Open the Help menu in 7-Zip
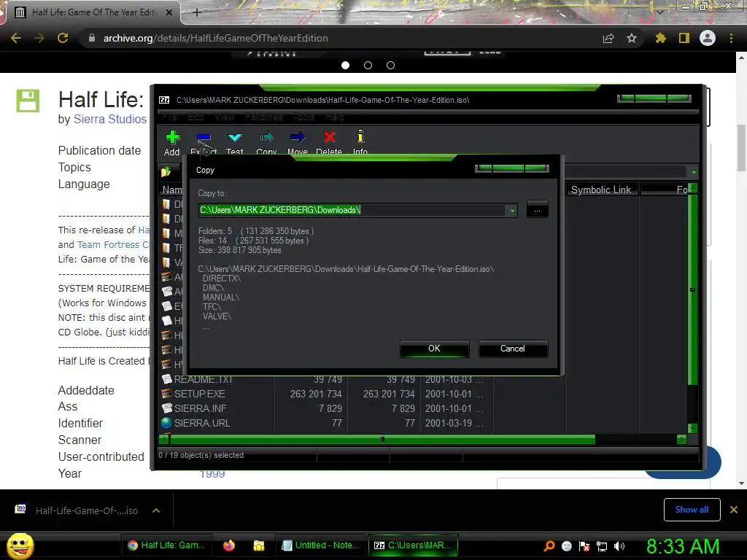 (335, 117)
